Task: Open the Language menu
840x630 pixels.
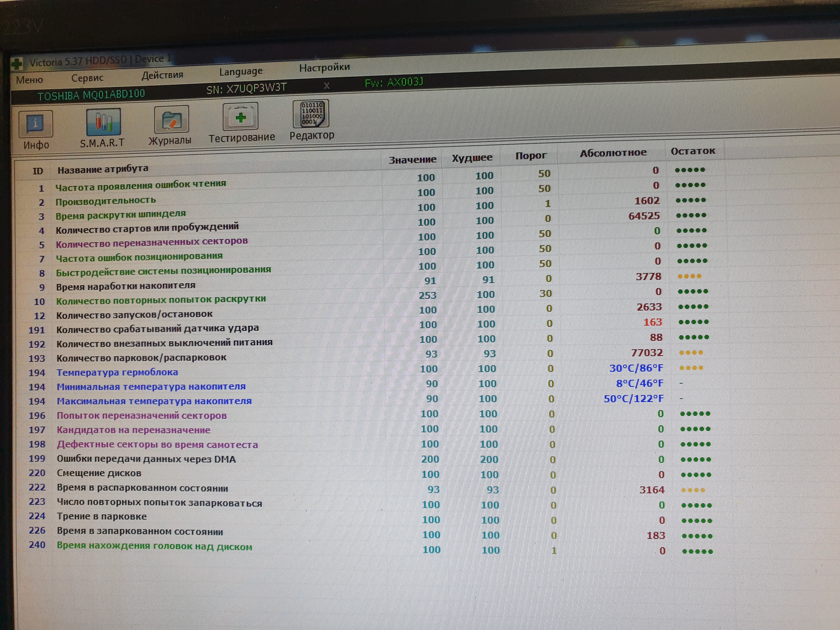Action: (241, 71)
